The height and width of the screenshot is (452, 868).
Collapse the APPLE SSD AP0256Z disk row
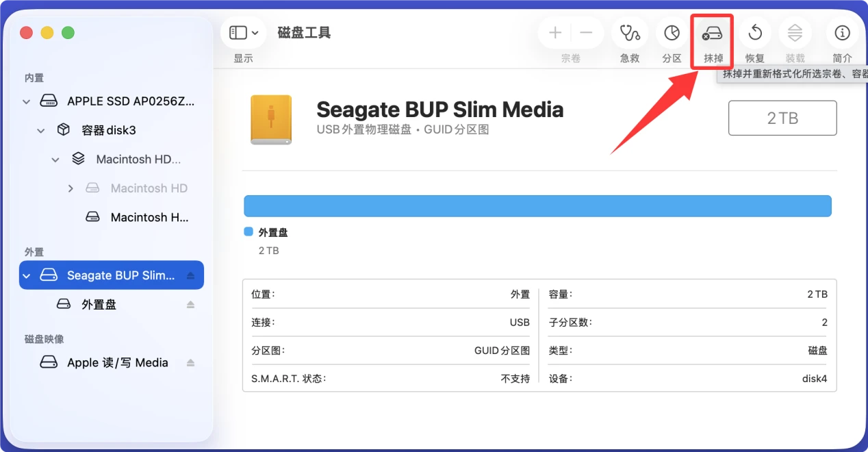coord(26,101)
